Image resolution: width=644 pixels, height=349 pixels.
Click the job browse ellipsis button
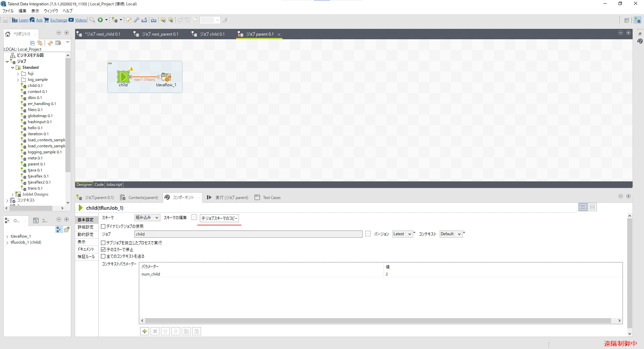(368, 234)
